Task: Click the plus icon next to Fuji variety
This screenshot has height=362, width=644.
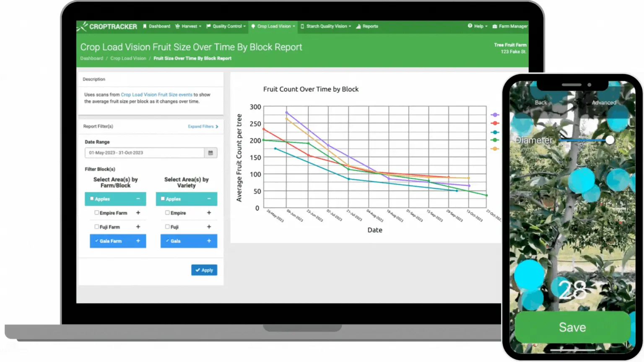Action: (209, 227)
